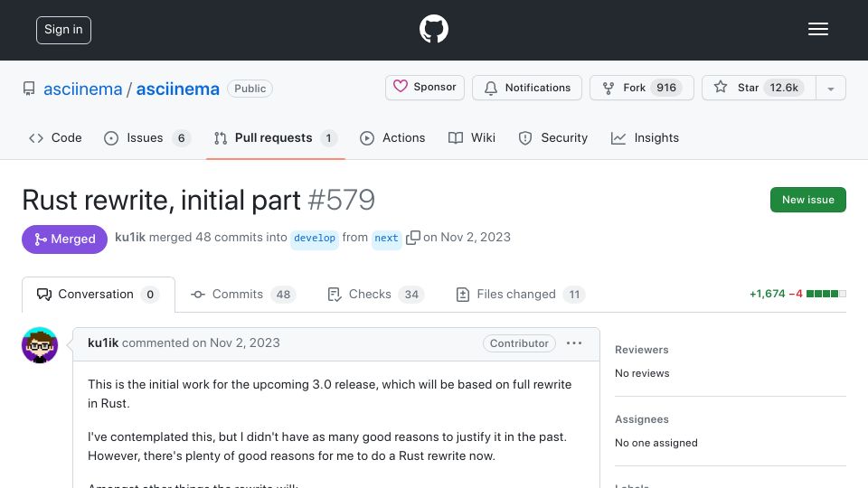Click the 'No reviews' text
The image size is (868, 488).
click(642, 373)
